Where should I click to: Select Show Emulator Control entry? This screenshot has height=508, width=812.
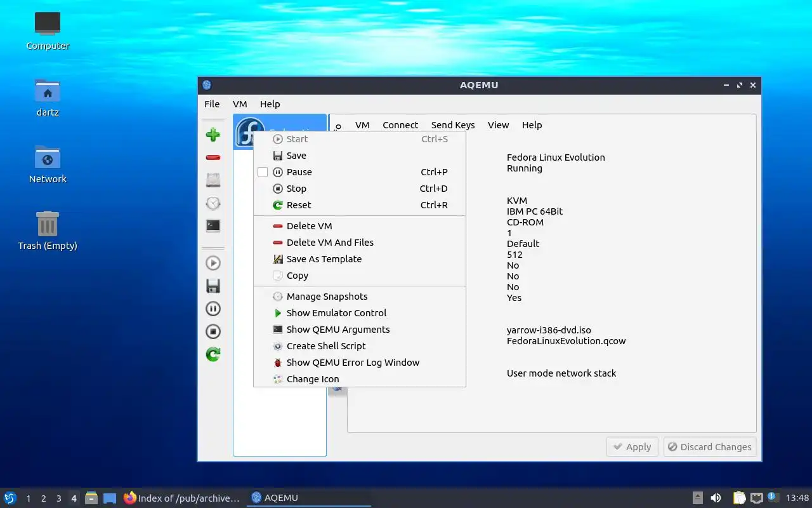point(360,313)
